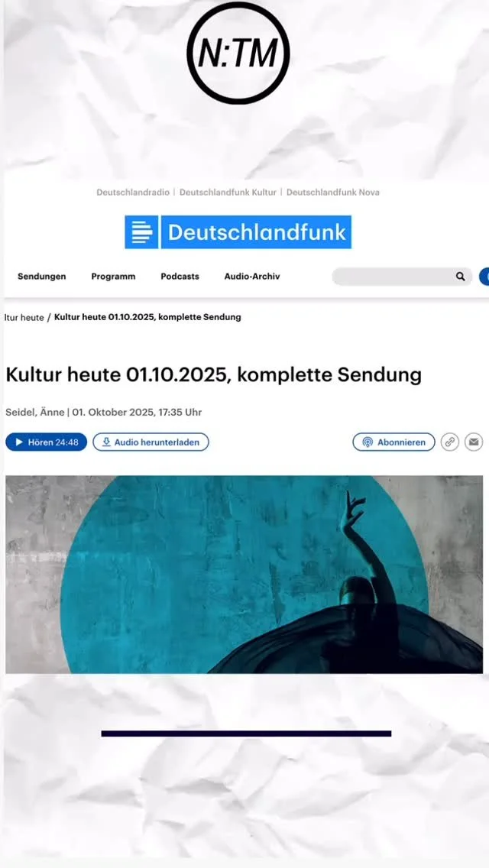Copy link via chain icon

click(450, 442)
